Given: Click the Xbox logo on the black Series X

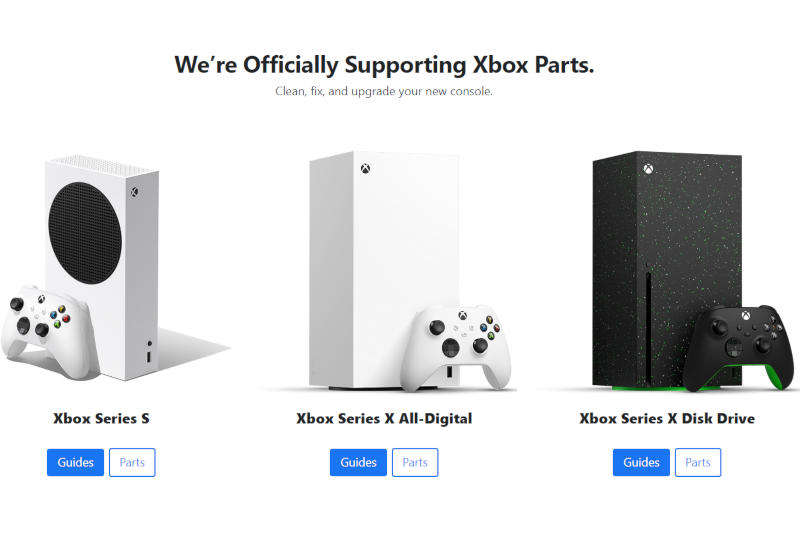Looking at the screenshot, I should tap(650, 169).
